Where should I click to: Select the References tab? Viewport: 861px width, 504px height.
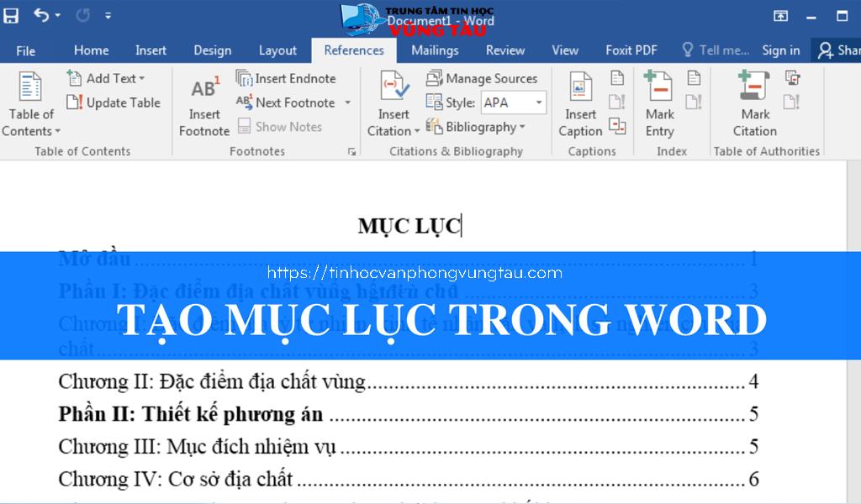[x=354, y=50]
